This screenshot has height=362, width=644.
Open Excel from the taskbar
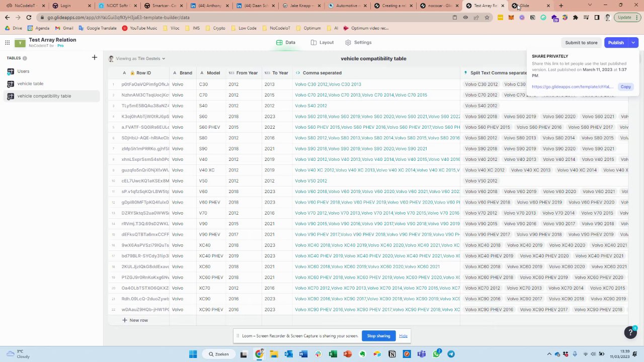pyautogui.click(x=333, y=354)
